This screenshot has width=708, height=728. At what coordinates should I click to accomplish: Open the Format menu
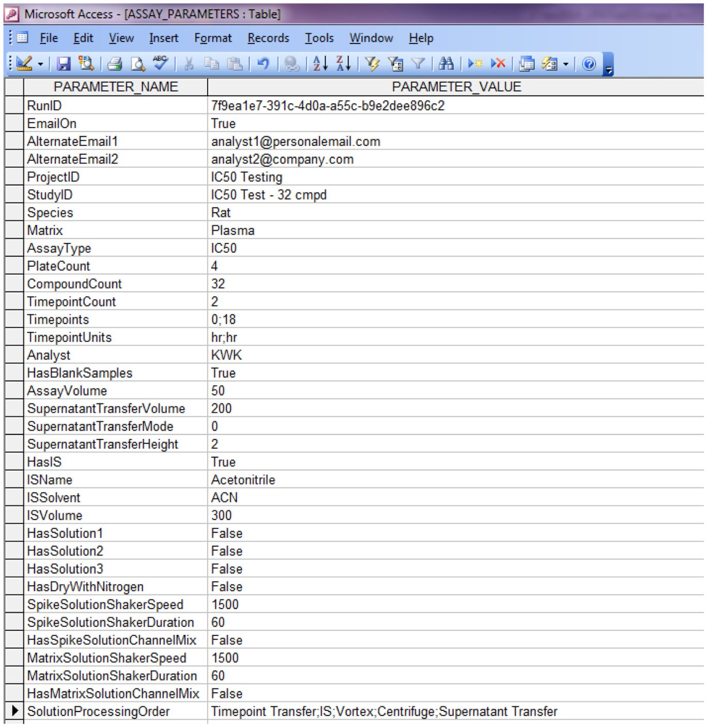tap(213, 38)
